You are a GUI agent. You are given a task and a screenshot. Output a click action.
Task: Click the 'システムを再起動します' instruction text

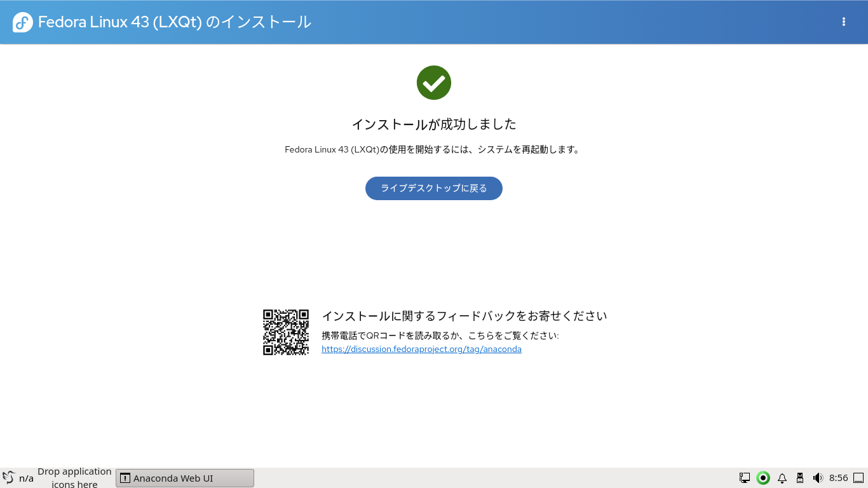[x=529, y=150]
